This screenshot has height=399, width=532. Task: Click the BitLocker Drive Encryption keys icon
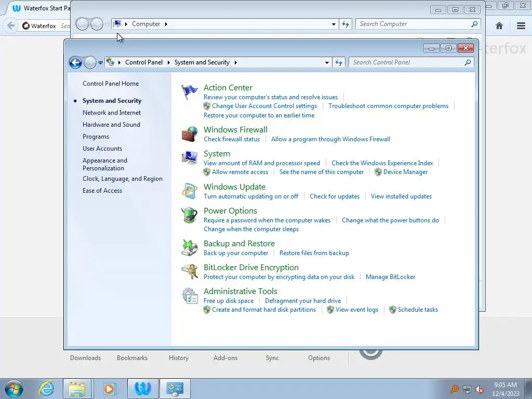pyautogui.click(x=189, y=271)
